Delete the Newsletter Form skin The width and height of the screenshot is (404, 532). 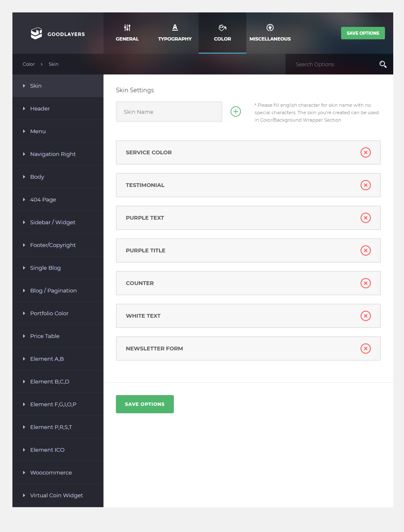click(x=366, y=348)
